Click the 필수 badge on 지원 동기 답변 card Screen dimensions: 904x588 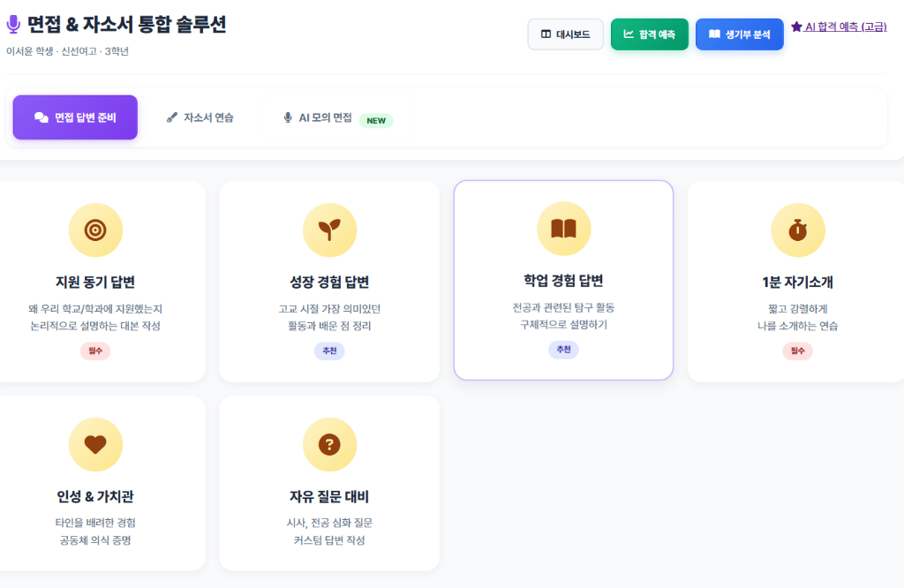95,350
